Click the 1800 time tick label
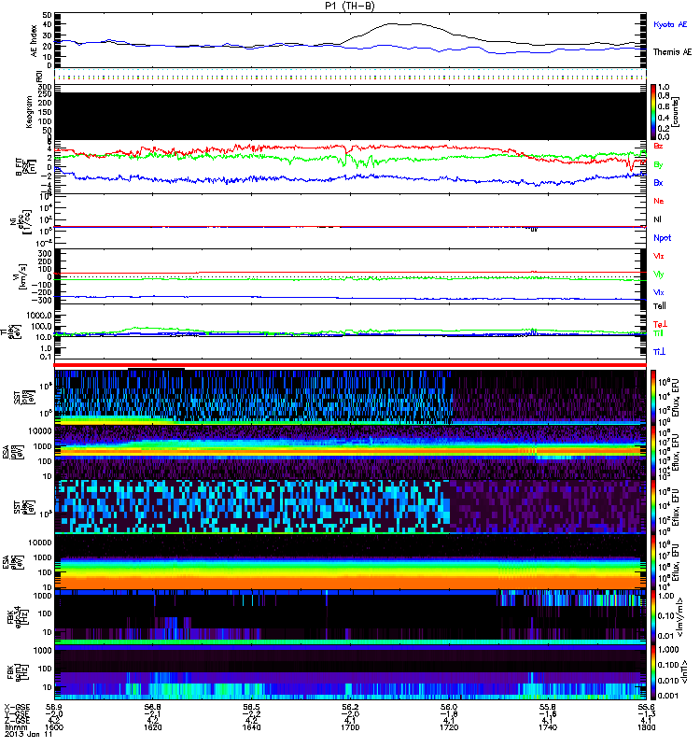700x747 pixels. pyautogui.click(x=646, y=727)
